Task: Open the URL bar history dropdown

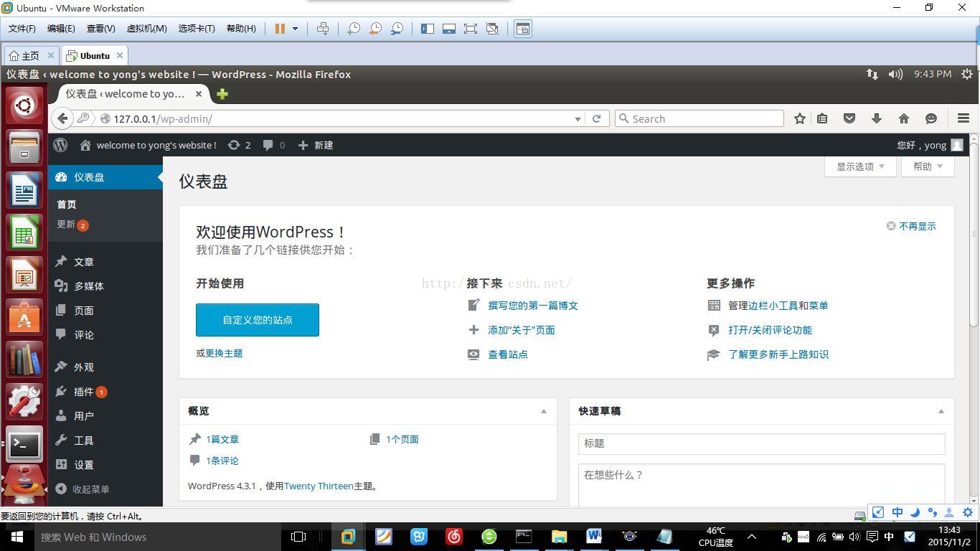Action: pos(578,119)
